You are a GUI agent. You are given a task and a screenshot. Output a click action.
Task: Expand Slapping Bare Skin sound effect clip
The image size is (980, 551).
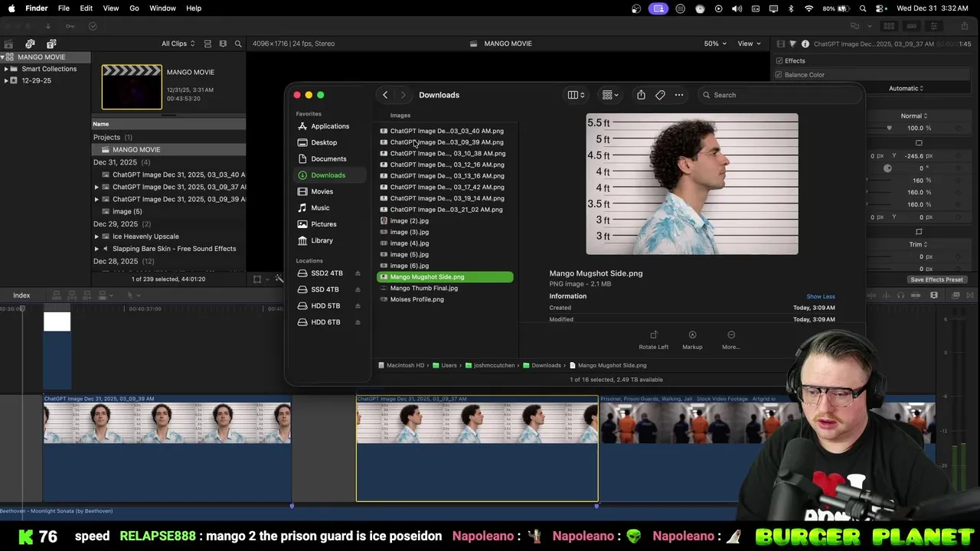point(96,249)
